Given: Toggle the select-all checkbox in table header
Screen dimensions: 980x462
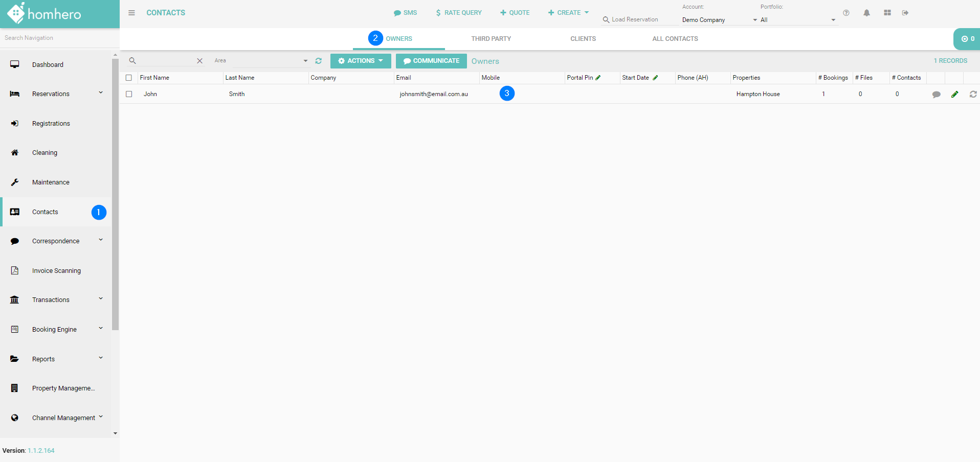Looking at the screenshot, I should click(x=129, y=78).
